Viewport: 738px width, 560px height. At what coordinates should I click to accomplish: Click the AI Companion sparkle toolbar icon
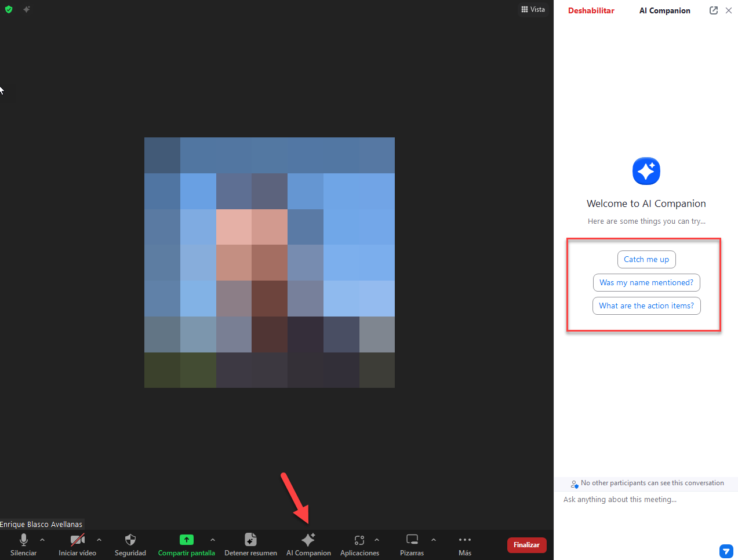click(x=308, y=540)
